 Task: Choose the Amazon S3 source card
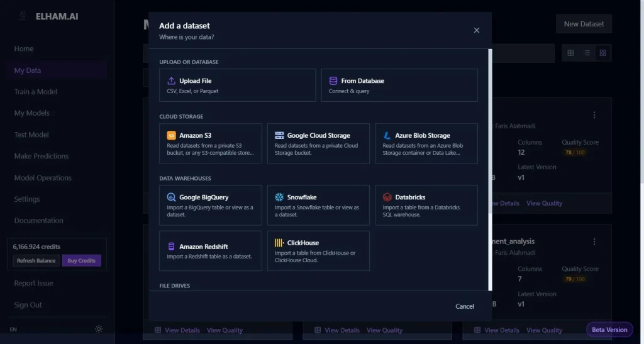coord(210,143)
